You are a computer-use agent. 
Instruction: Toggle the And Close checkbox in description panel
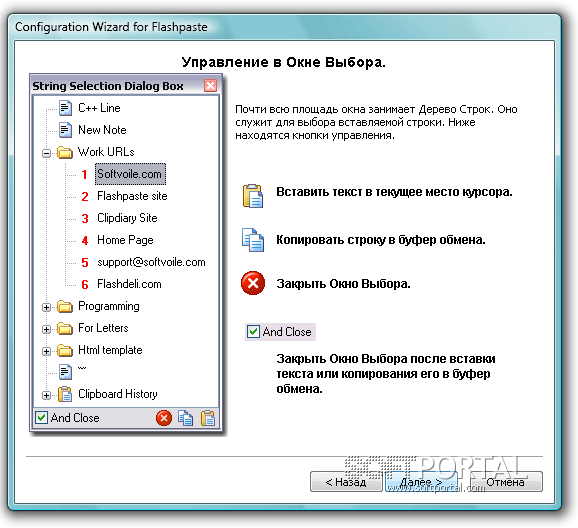253,331
